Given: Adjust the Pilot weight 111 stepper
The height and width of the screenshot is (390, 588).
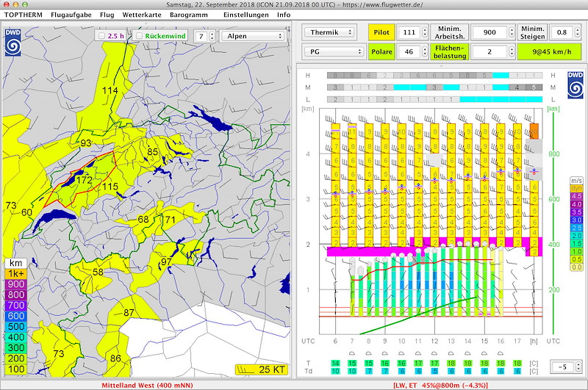Looking at the screenshot, I should tap(425, 32).
